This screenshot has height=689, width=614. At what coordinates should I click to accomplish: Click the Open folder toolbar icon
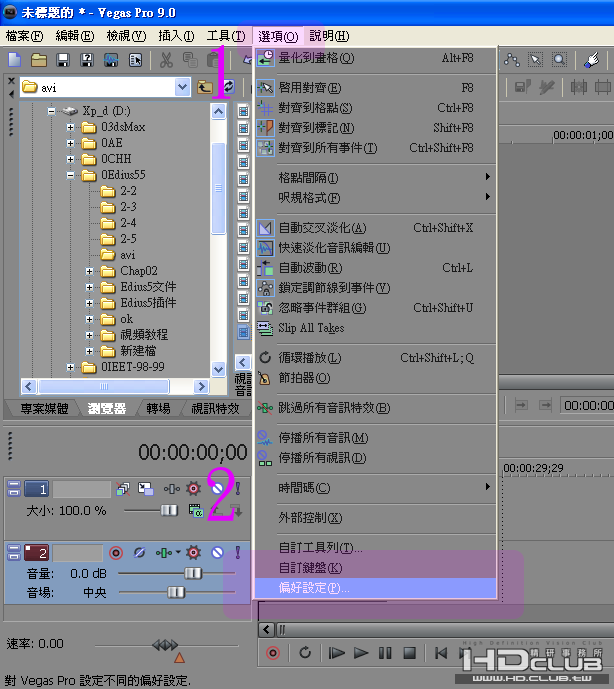point(39,60)
